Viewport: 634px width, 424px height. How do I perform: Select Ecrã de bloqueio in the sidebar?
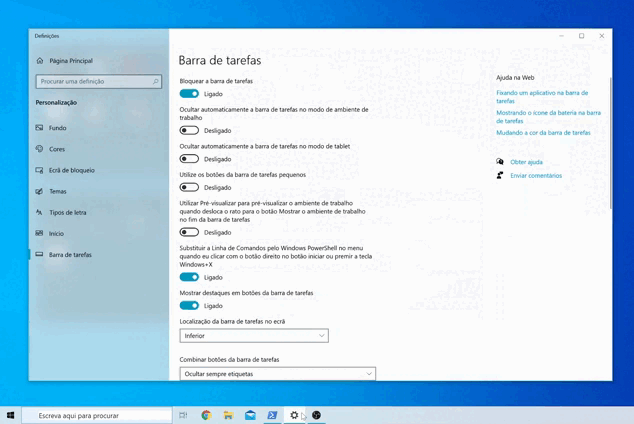coord(72,170)
